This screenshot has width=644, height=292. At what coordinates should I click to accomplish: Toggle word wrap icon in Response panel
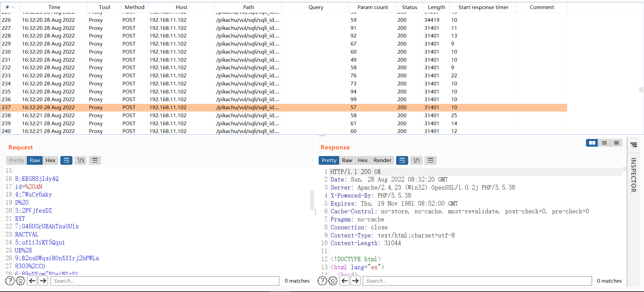tap(402, 160)
